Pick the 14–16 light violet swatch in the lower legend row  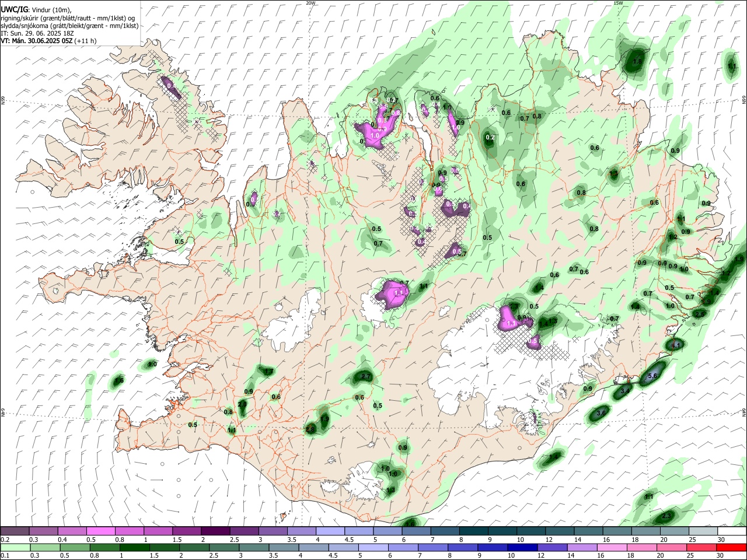(581, 547)
